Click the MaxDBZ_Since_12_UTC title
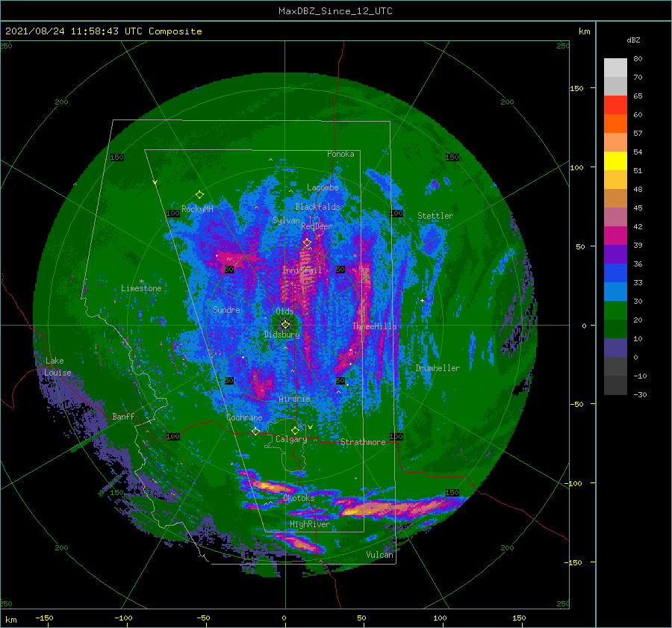672x628 pixels. (335, 11)
